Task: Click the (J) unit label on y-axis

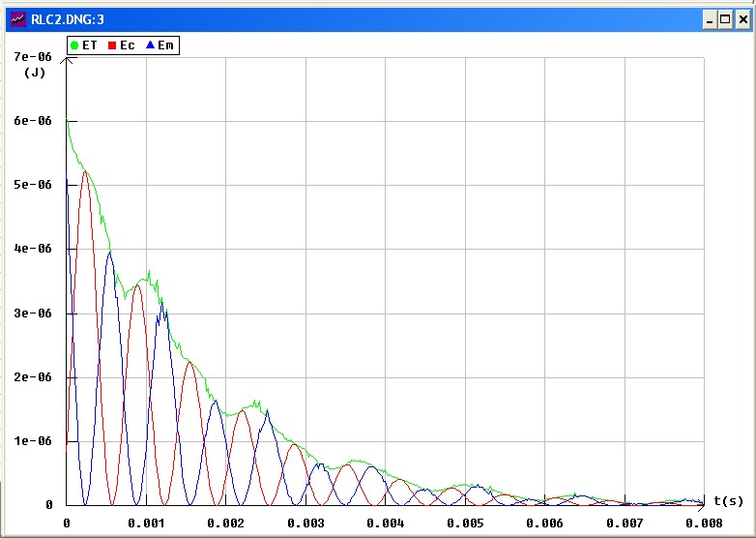Action: [35, 72]
